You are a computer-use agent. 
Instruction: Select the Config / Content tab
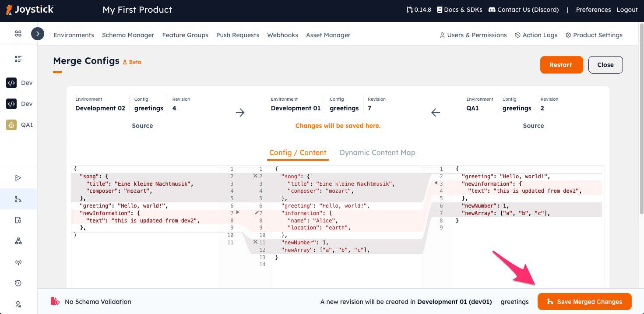(298, 152)
